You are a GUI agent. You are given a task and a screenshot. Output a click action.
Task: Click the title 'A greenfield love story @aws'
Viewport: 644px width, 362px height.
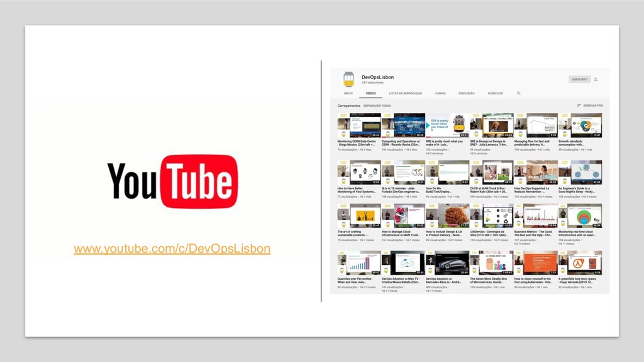coord(577,280)
